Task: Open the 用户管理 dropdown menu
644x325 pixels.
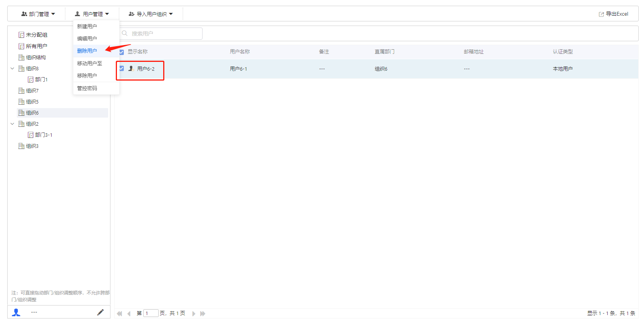Action: 92,14
